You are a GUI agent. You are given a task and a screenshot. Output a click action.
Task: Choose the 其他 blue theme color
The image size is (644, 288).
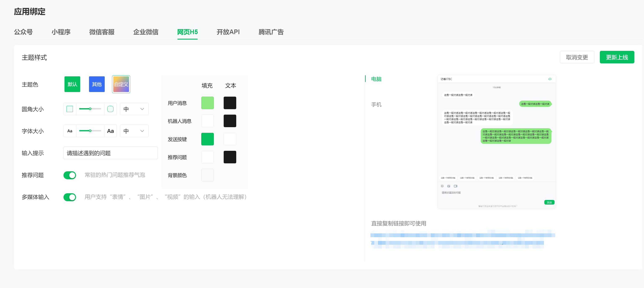tap(97, 84)
